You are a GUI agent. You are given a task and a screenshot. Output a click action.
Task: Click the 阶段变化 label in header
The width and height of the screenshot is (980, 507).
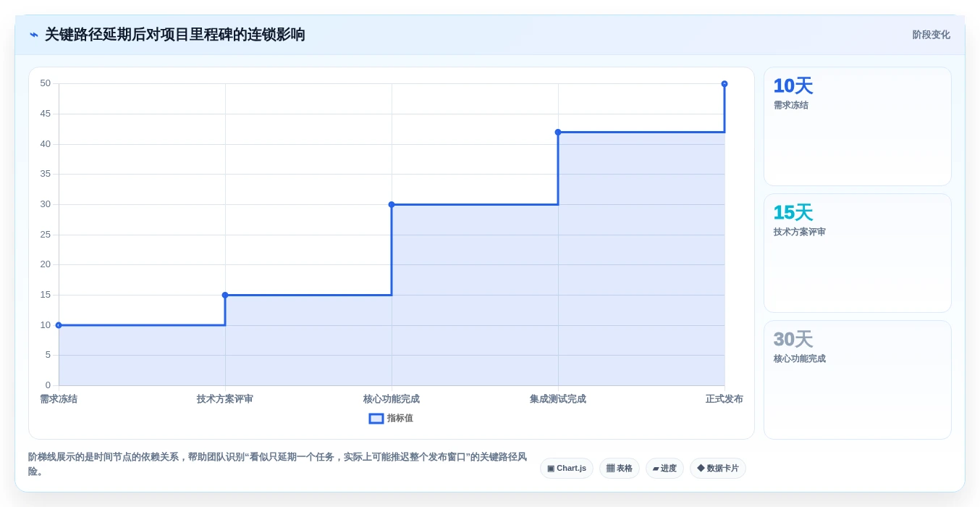(931, 35)
